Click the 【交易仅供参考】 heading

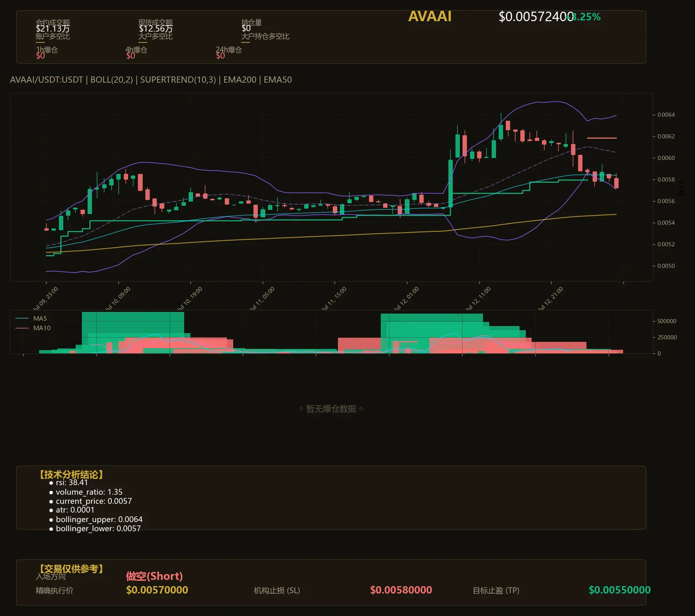click(71, 569)
